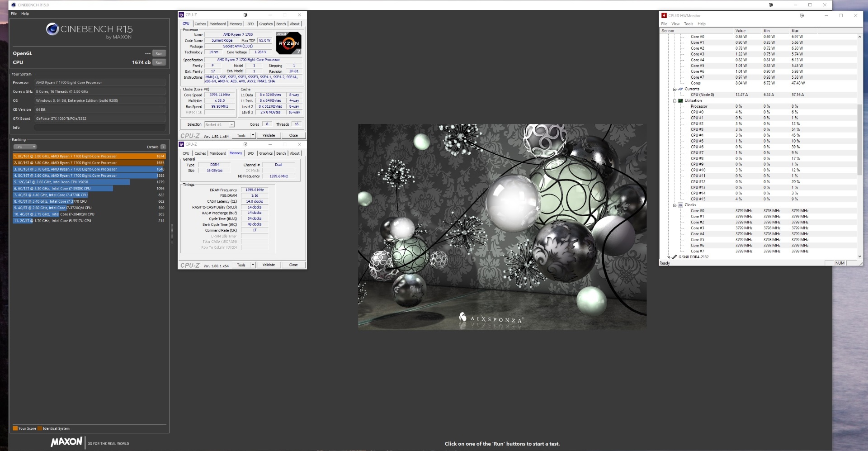Image resolution: width=868 pixels, height=451 pixels.
Task: Click the AIXSPONZA logo in the render
Action: [x=491, y=318]
